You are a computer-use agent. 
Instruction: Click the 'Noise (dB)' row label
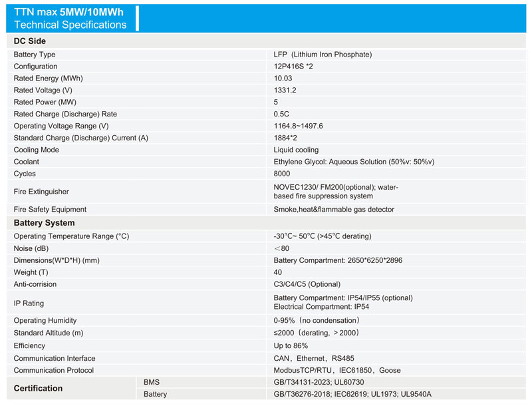click(x=33, y=249)
